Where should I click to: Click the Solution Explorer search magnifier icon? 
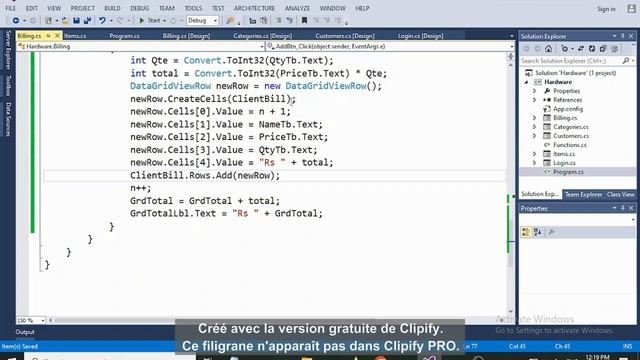coord(626,61)
